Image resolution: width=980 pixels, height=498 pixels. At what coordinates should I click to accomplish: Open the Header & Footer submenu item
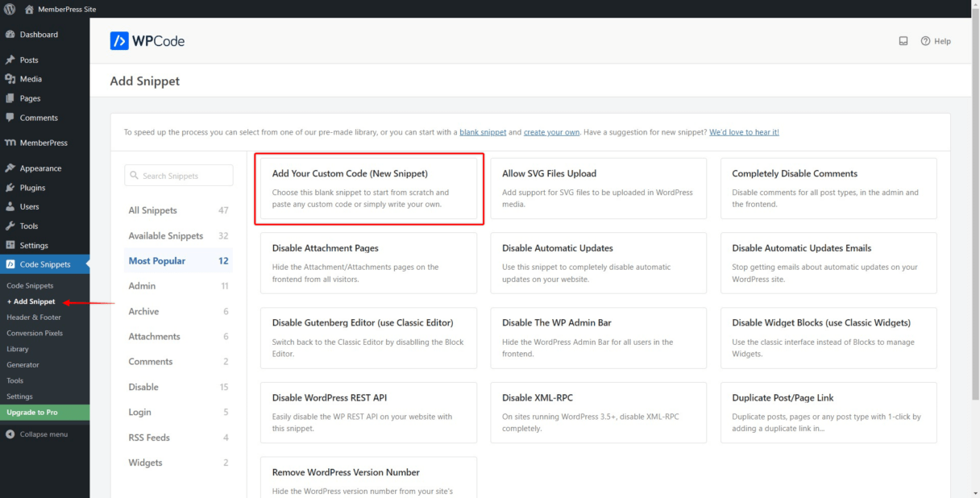[34, 317]
